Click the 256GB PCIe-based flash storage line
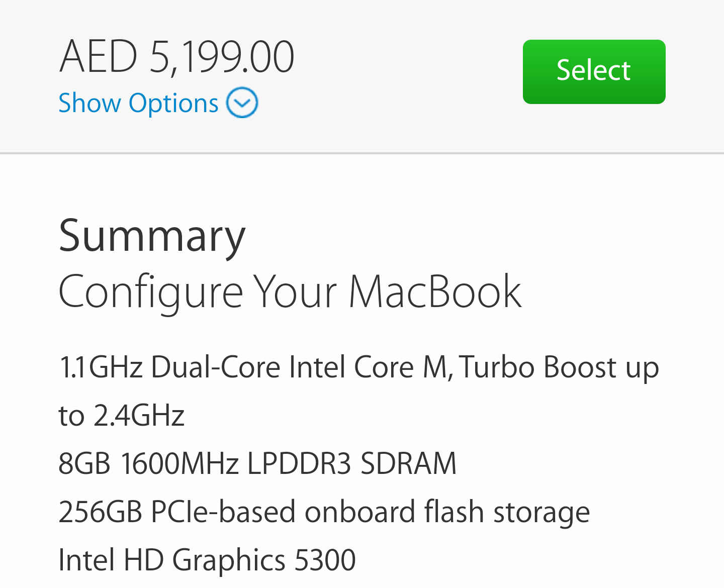The width and height of the screenshot is (724, 588). pyautogui.click(x=324, y=512)
